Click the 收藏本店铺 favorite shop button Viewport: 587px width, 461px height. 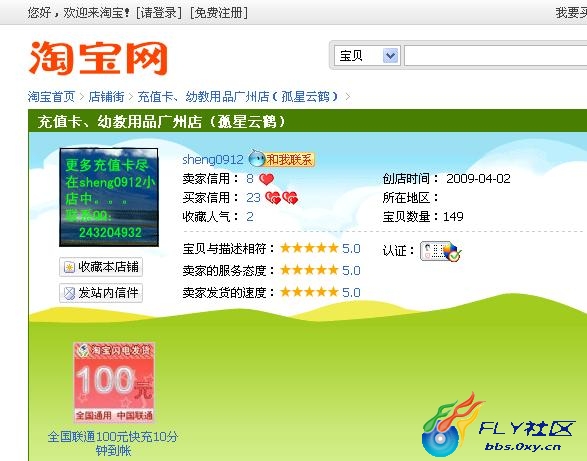point(101,267)
